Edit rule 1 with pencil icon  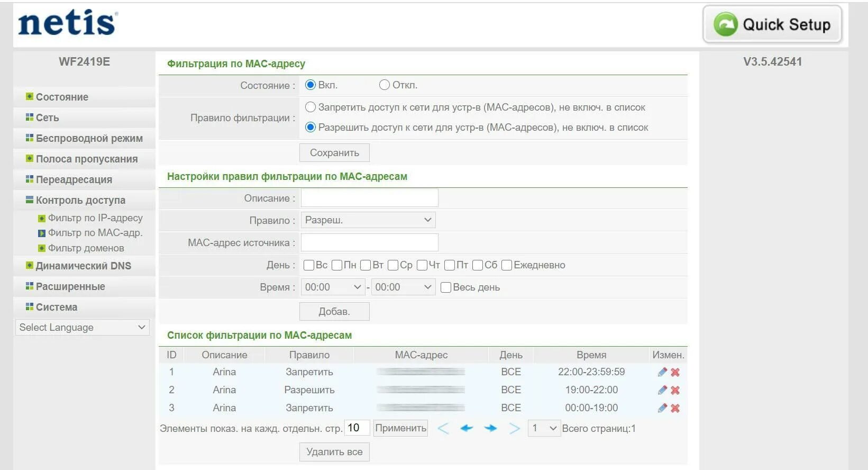pos(662,372)
